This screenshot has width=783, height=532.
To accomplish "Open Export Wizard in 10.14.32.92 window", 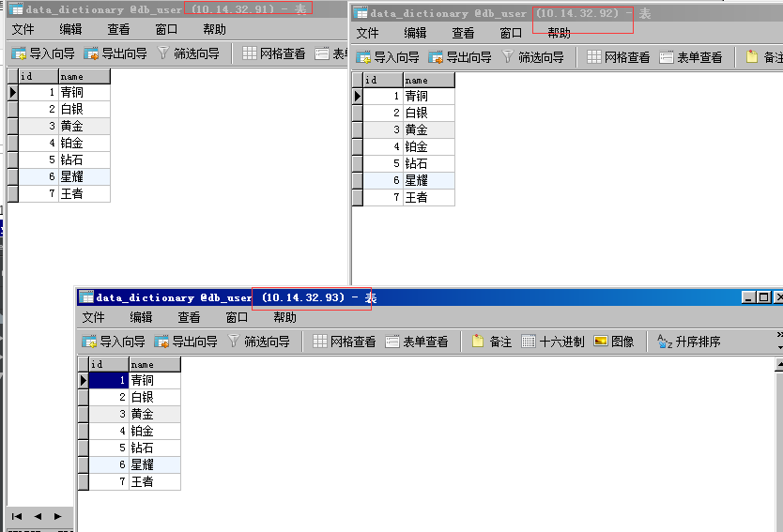I will 460,57.
